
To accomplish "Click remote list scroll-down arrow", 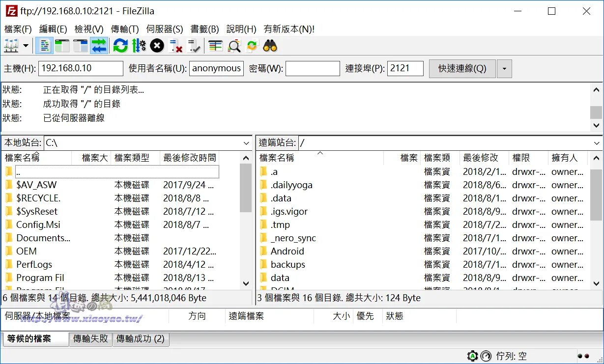I will point(596,283).
